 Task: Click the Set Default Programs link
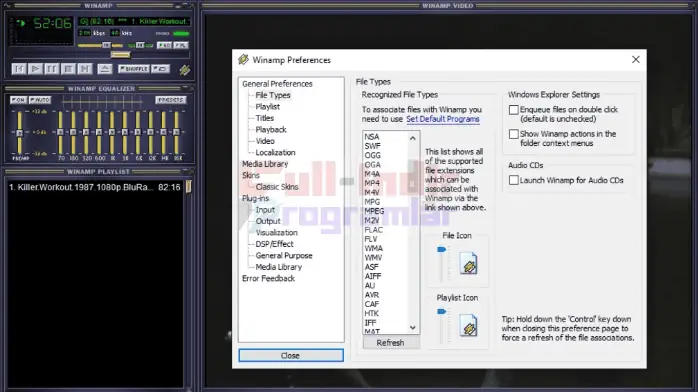click(x=442, y=119)
